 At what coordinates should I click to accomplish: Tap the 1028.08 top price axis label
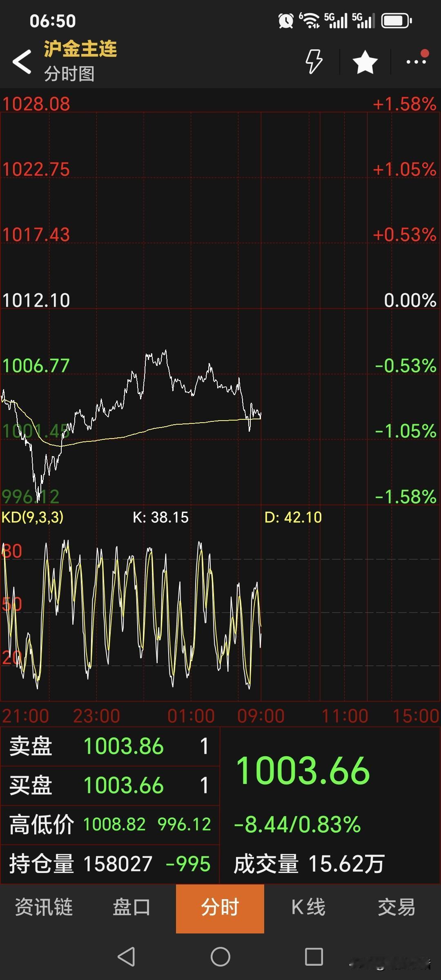[x=36, y=104]
